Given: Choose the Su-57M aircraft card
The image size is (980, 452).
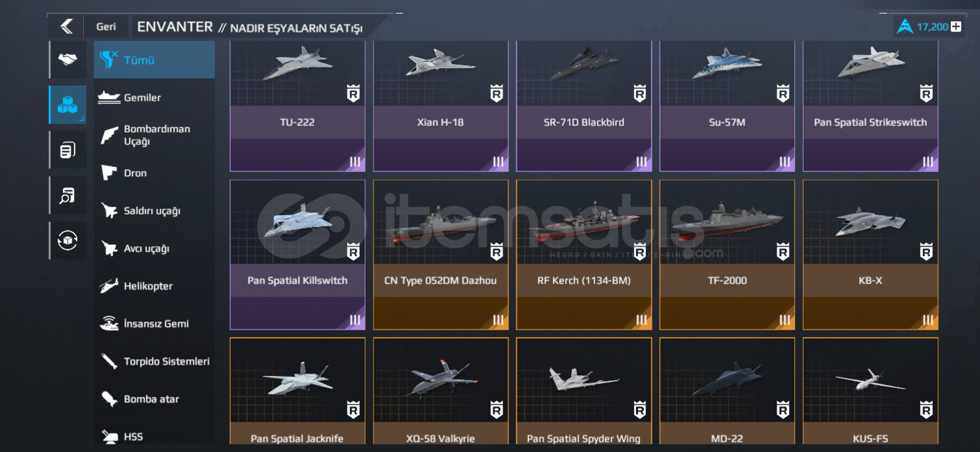Looking at the screenshot, I should pos(727,106).
